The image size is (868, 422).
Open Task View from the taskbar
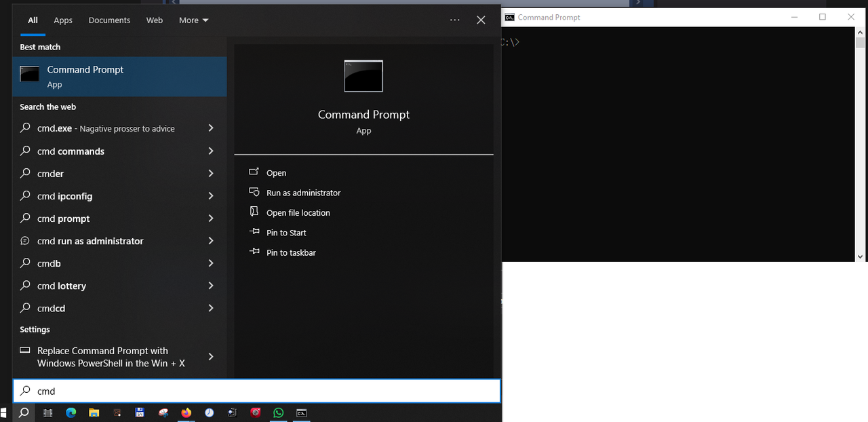48,413
